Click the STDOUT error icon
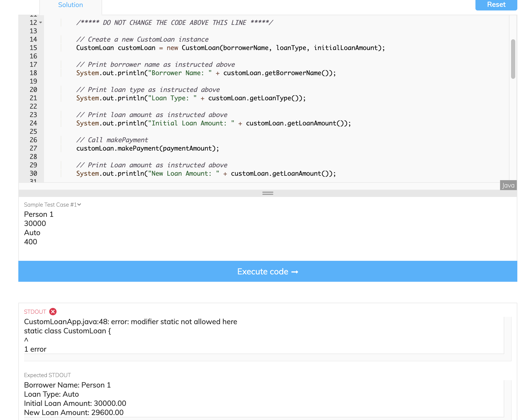 coord(53,311)
